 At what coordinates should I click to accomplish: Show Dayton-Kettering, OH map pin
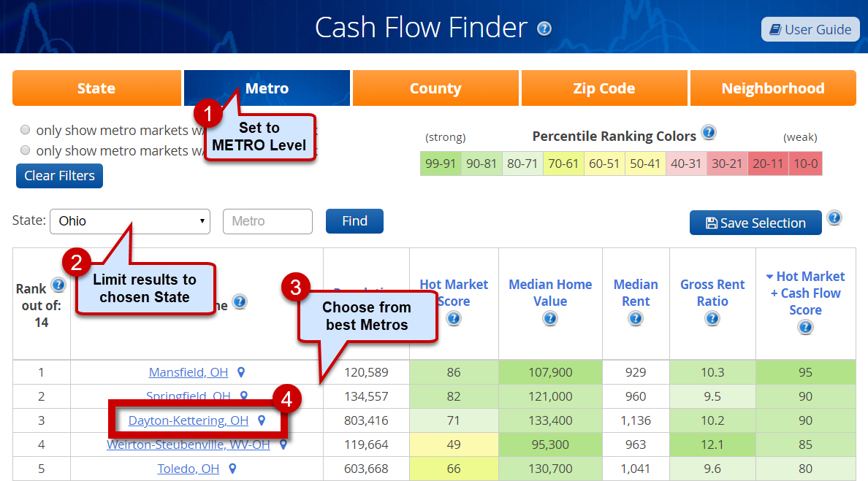262,420
